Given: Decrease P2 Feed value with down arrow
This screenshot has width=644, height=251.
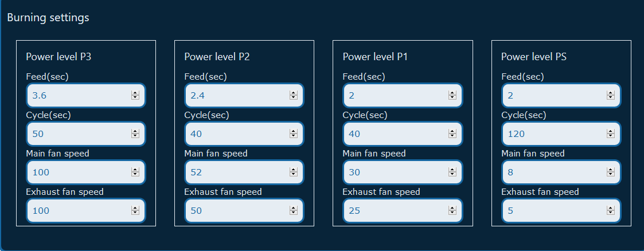Looking at the screenshot, I should tap(294, 98).
